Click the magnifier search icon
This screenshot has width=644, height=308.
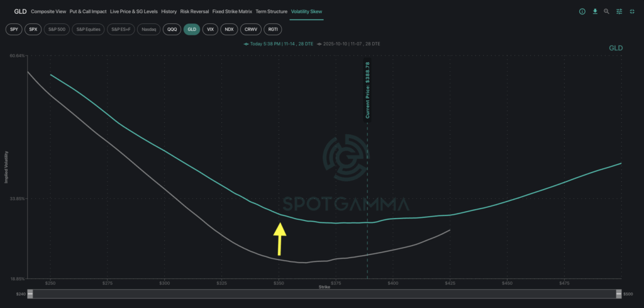point(606,11)
